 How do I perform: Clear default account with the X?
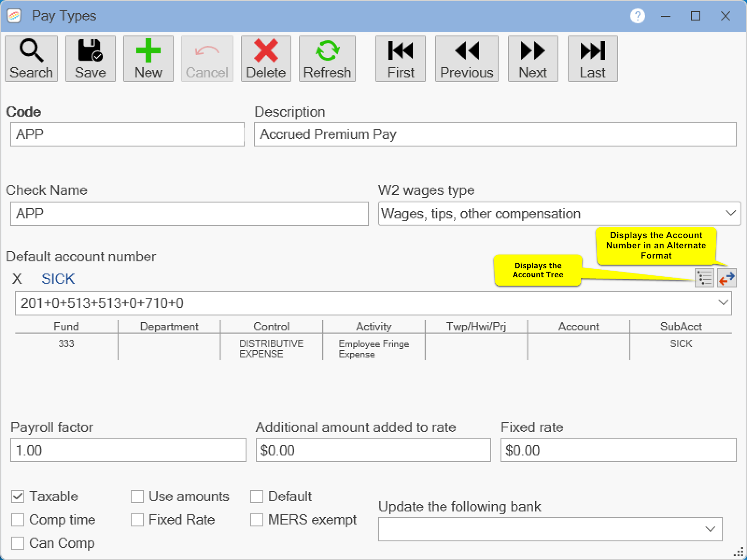pyautogui.click(x=17, y=279)
